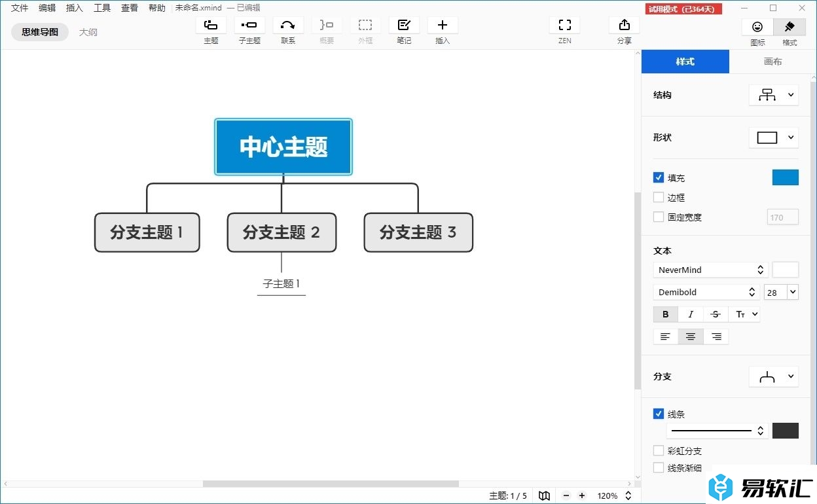This screenshot has width=817, height=504.
Task: Click the vertical canvas scrollbar
Action: pos(638,291)
